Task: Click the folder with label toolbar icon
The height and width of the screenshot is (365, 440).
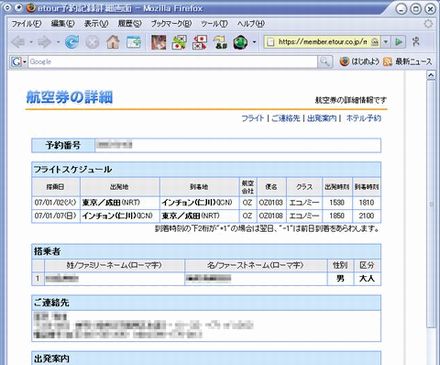Action: click(x=220, y=43)
